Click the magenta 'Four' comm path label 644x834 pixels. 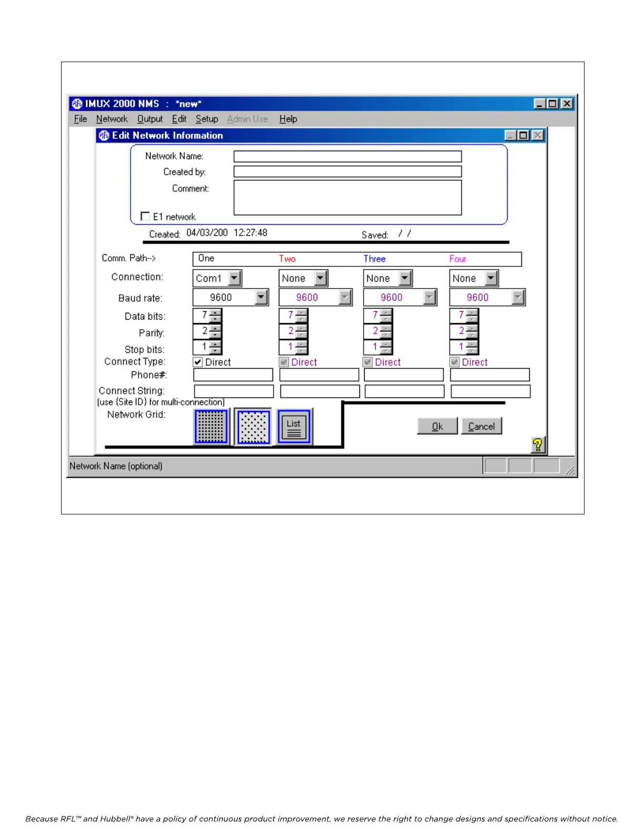point(458,259)
